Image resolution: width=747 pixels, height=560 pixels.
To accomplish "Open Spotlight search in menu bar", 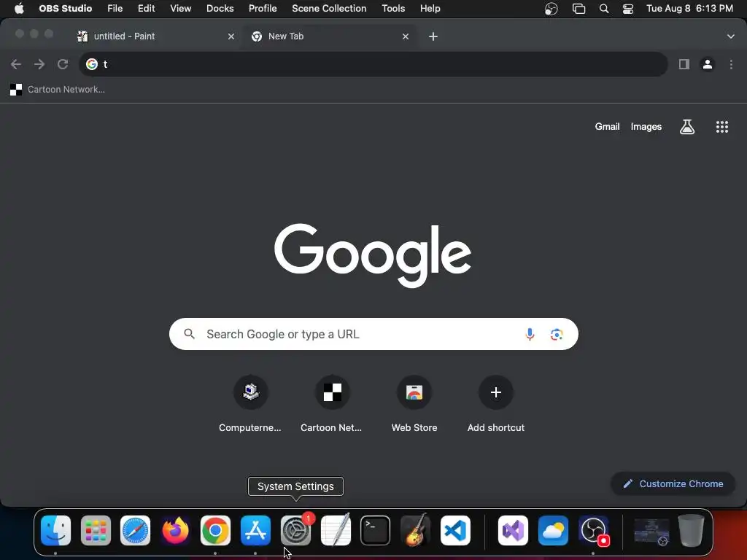I will [x=603, y=9].
